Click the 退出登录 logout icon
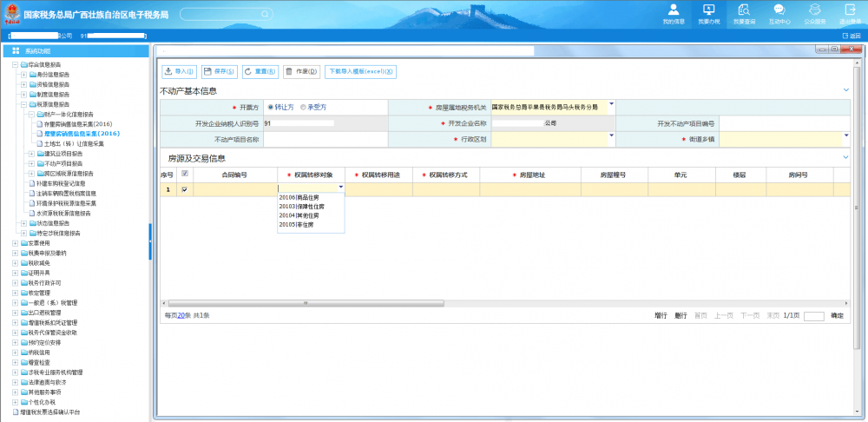Image resolution: width=868 pixels, height=422 pixels. pos(850,12)
